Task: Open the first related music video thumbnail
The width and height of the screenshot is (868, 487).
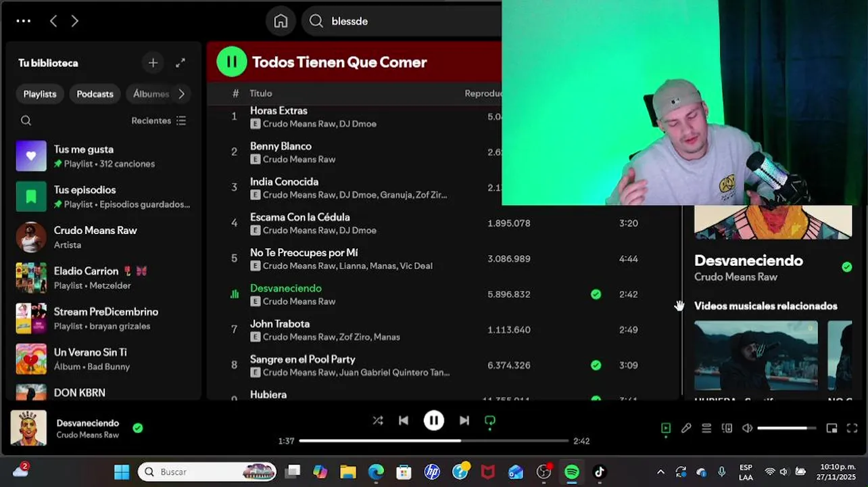Action: [756, 356]
